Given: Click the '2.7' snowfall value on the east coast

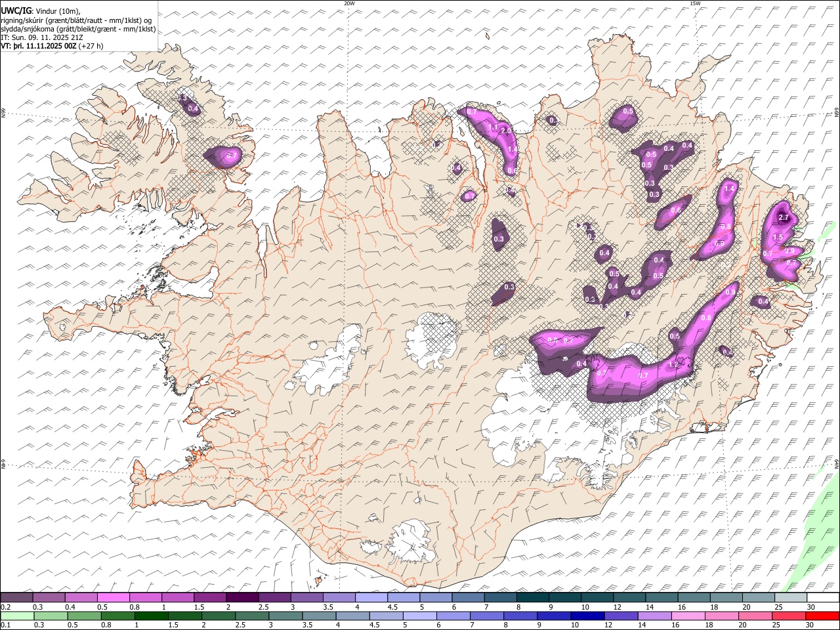Looking at the screenshot, I should coord(783,217).
